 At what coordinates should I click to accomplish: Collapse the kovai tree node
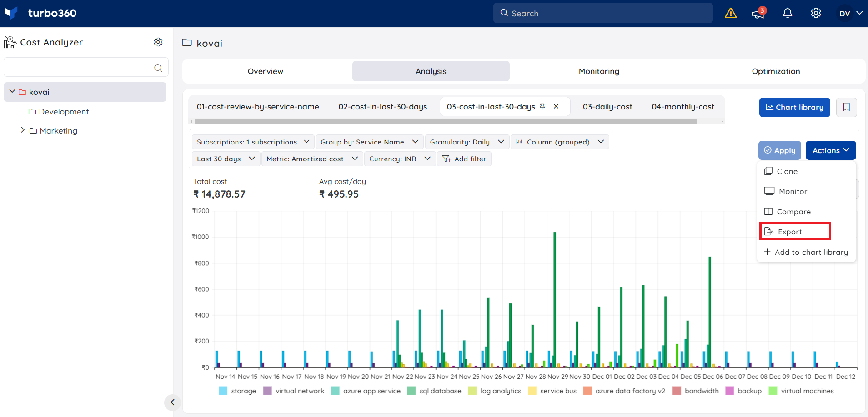click(12, 92)
